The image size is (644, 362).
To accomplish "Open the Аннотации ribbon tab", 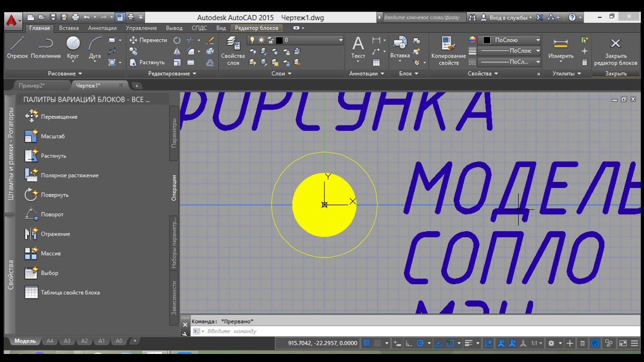I will pyautogui.click(x=102, y=28).
